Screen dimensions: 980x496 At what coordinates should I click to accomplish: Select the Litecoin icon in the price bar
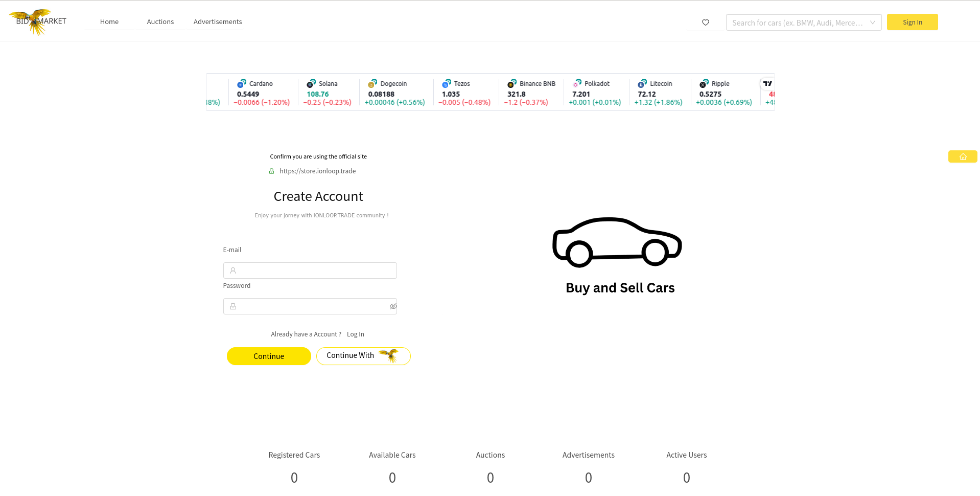coord(643,84)
